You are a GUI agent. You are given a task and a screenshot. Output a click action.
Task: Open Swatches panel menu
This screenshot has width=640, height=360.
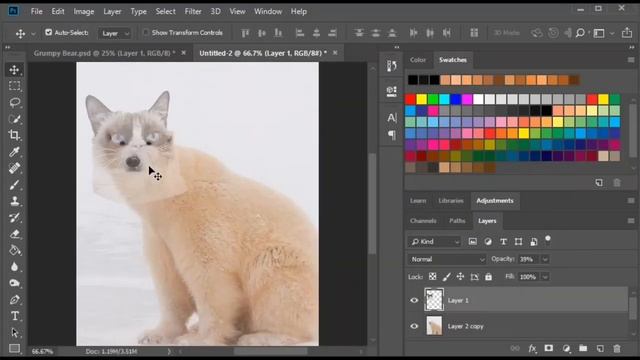(x=631, y=60)
